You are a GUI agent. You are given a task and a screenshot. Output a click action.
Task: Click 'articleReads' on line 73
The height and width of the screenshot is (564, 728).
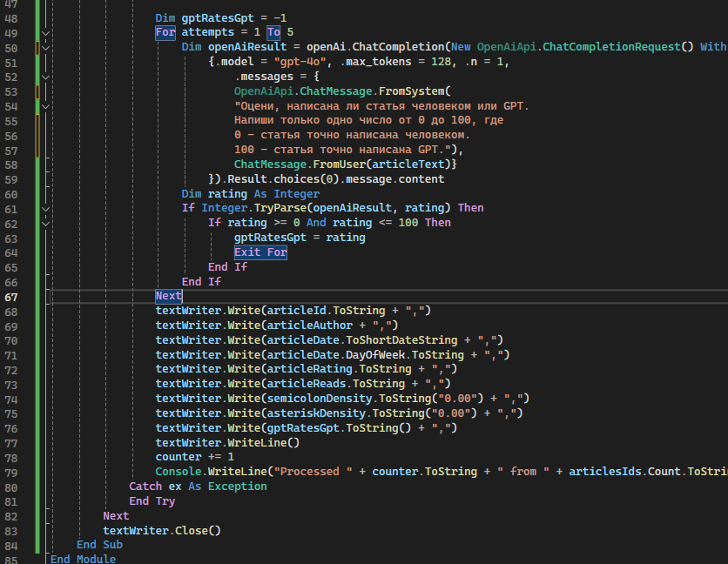(x=307, y=384)
